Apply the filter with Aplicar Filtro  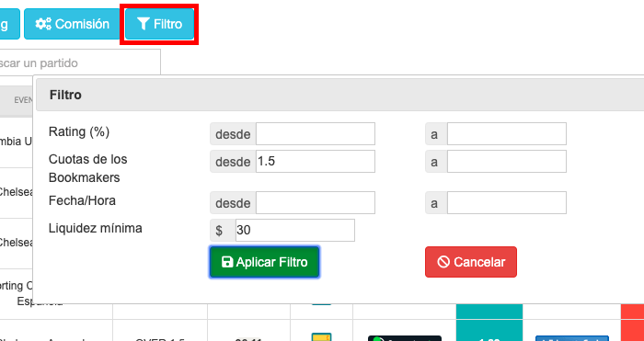coord(265,262)
